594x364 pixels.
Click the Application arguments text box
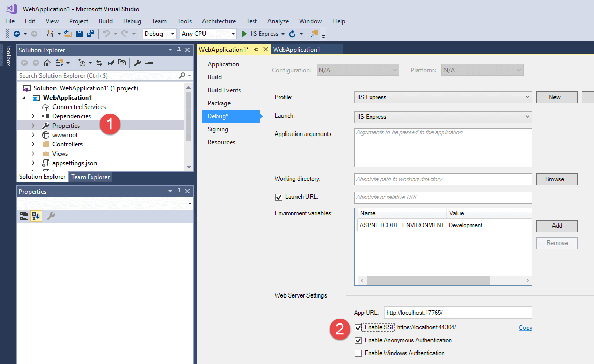tap(443, 147)
